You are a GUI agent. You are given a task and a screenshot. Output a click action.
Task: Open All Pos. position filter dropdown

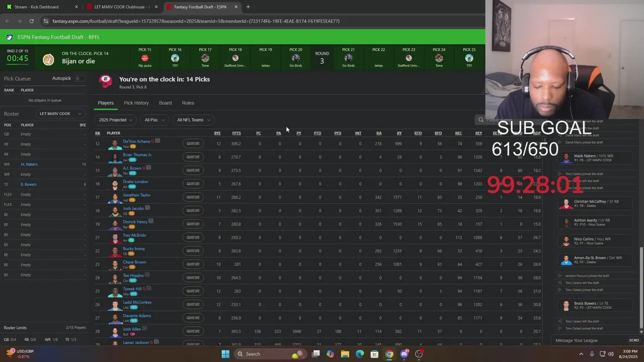pyautogui.click(x=154, y=120)
